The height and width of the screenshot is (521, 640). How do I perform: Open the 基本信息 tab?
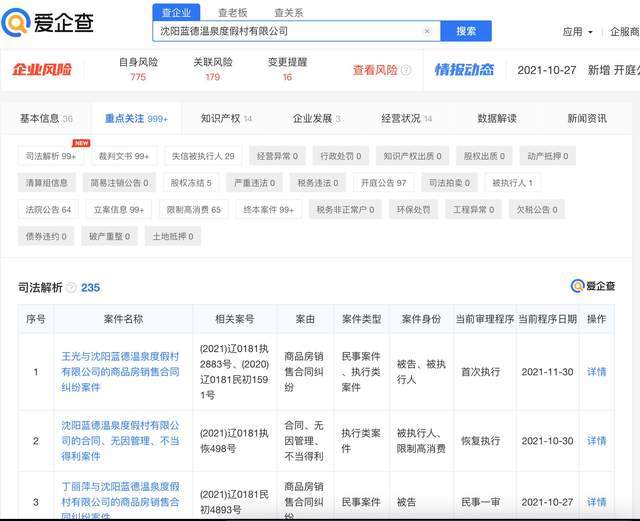coord(46,118)
